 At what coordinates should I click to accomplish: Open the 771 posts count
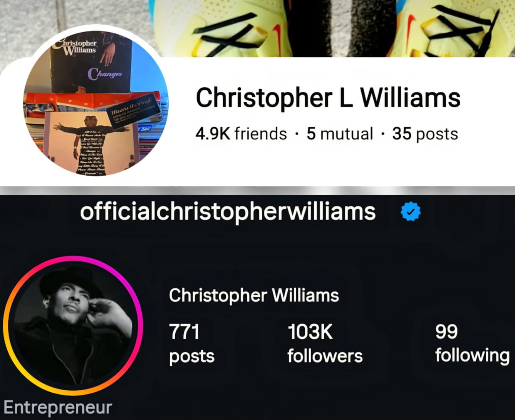click(191, 343)
